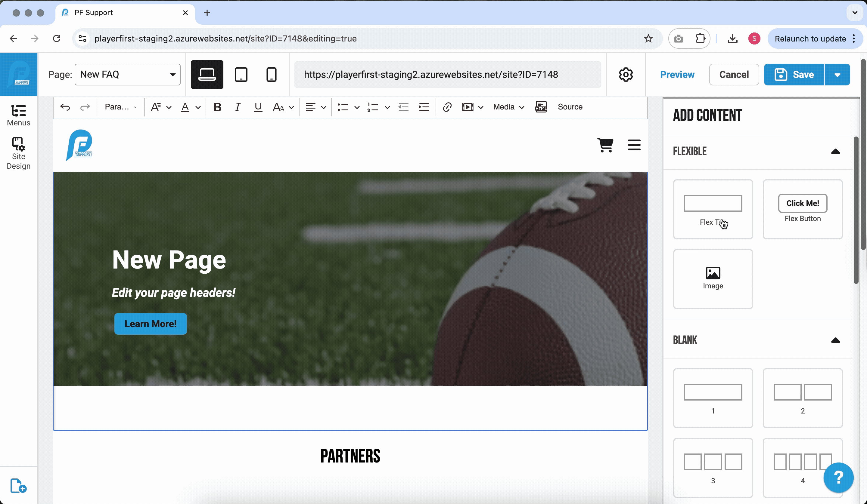Toggle italic text formatting
The height and width of the screenshot is (504, 867).
[238, 107]
